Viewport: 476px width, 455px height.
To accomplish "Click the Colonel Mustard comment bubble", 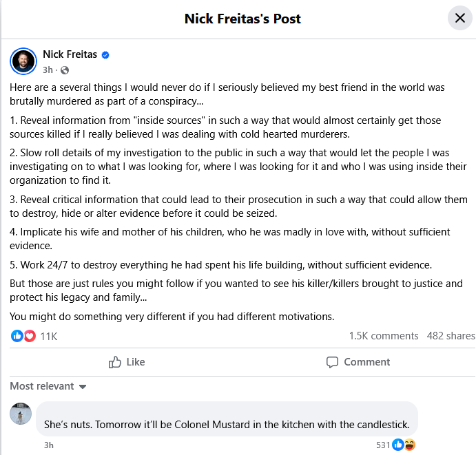I will pyautogui.click(x=227, y=424).
